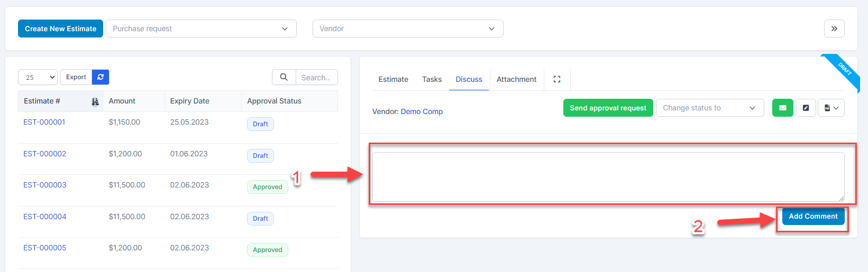
Task: Change the 25 rows-per-page selector
Action: 38,77
